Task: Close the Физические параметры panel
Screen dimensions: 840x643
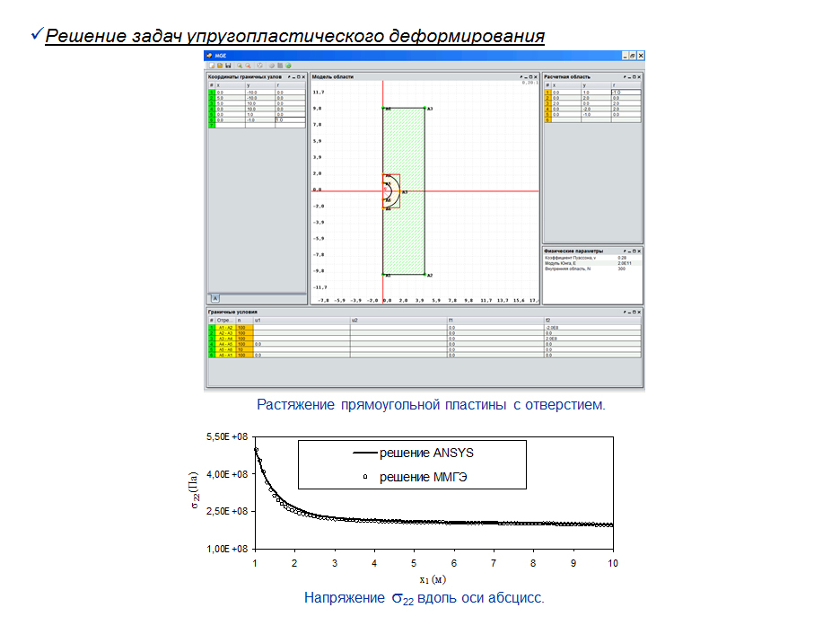Action: 639,251
